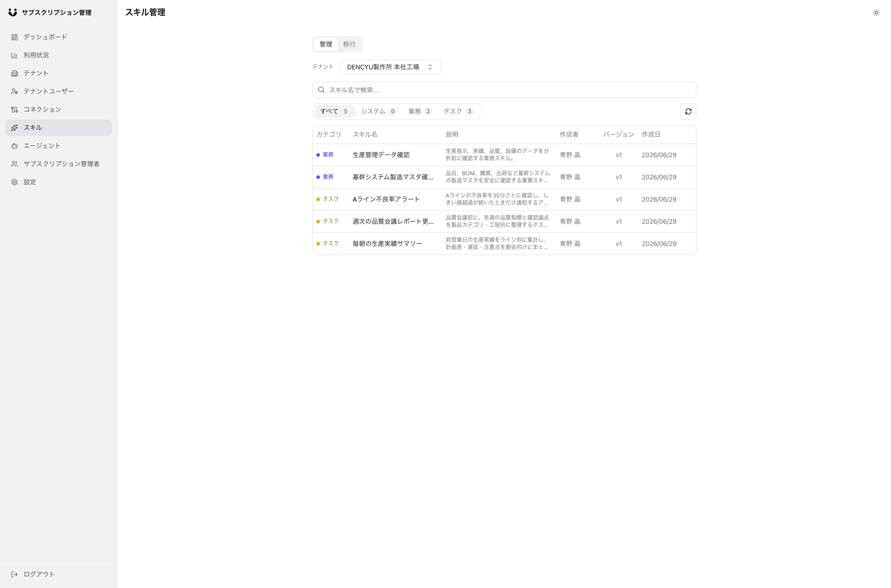
Task: Click the スキル管理 page title
Action: (145, 13)
